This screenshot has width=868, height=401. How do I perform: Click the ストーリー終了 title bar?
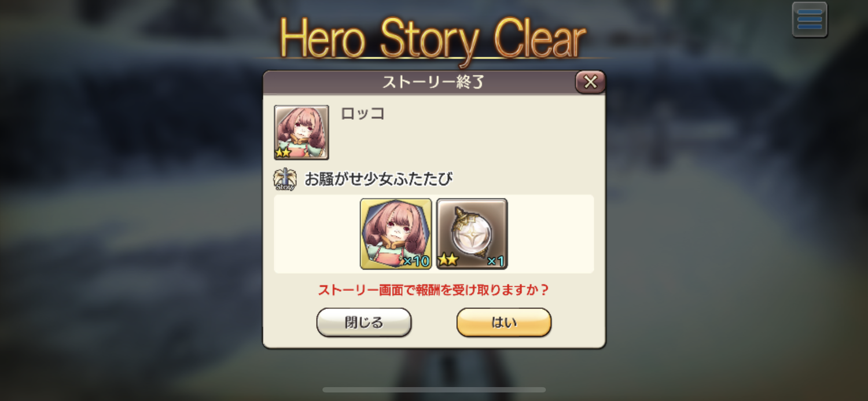(x=433, y=82)
